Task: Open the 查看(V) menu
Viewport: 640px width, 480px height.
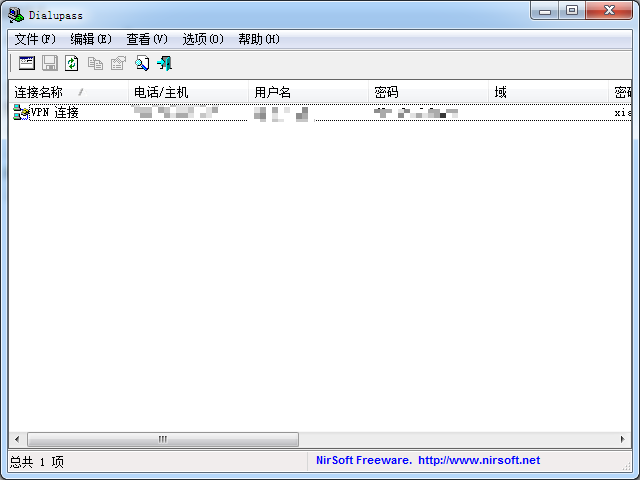Action: [x=147, y=39]
